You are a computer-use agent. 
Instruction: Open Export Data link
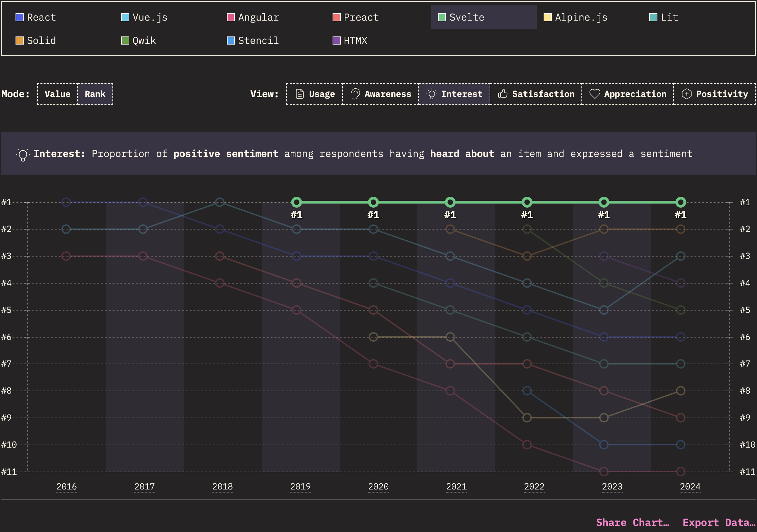pos(719,523)
